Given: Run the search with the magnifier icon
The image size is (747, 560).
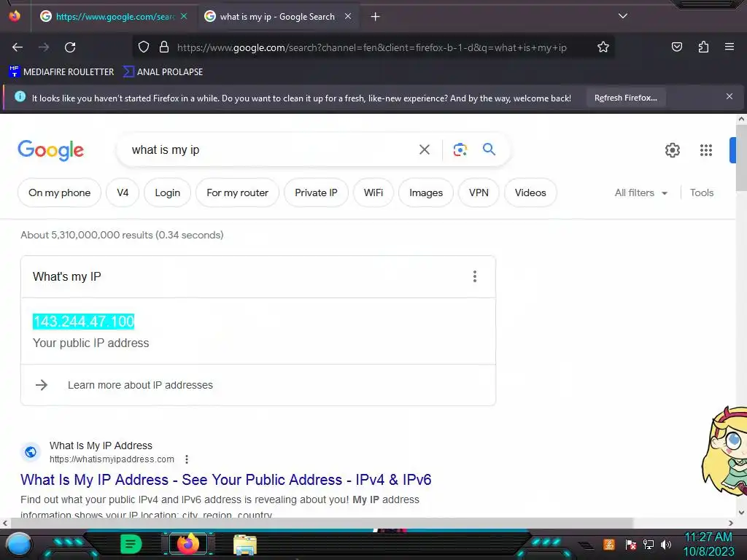Looking at the screenshot, I should (x=489, y=149).
